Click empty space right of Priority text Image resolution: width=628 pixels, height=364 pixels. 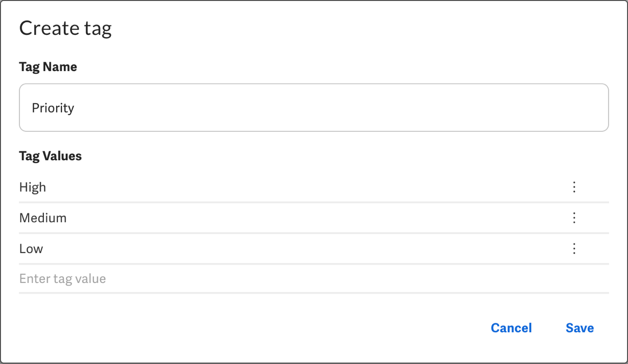[338, 108]
